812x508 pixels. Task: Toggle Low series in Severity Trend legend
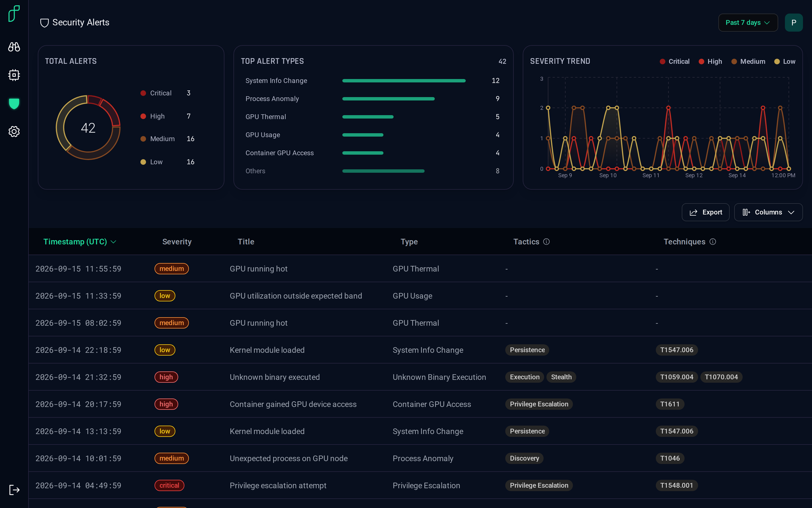click(x=784, y=62)
